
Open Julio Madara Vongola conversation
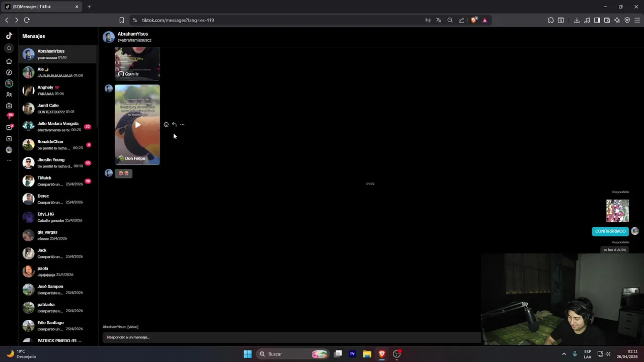point(57,127)
